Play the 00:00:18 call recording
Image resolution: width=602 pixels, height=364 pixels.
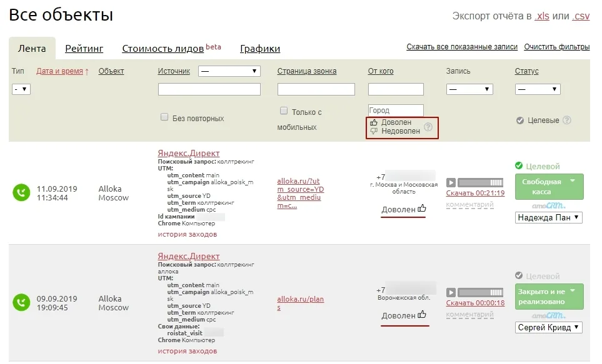pyautogui.click(x=451, y=292)
